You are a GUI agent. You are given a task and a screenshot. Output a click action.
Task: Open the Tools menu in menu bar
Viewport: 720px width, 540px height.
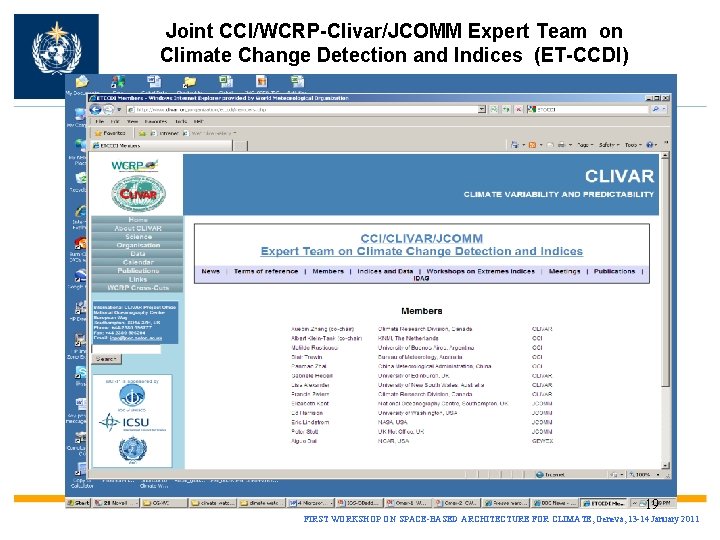click(181, 122)
